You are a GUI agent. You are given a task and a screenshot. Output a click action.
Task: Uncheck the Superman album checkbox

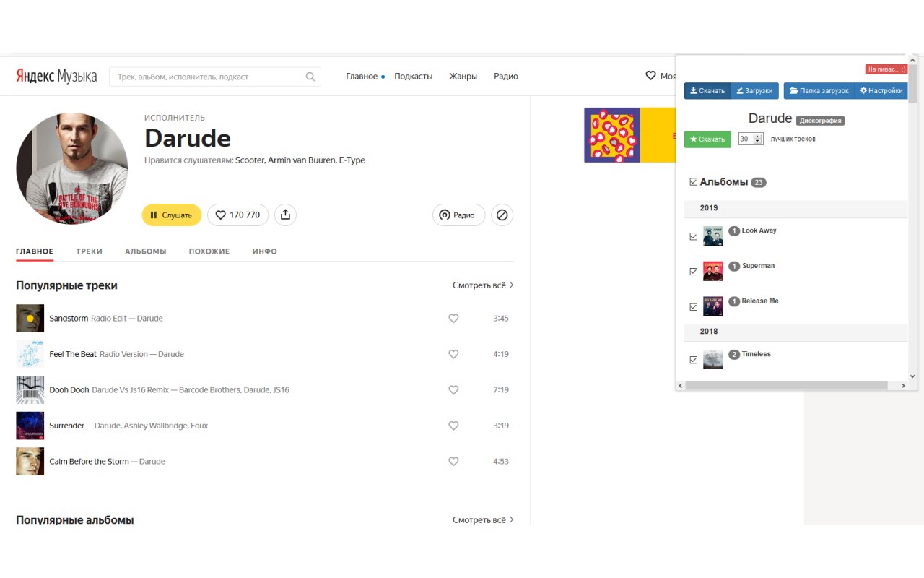694,272
